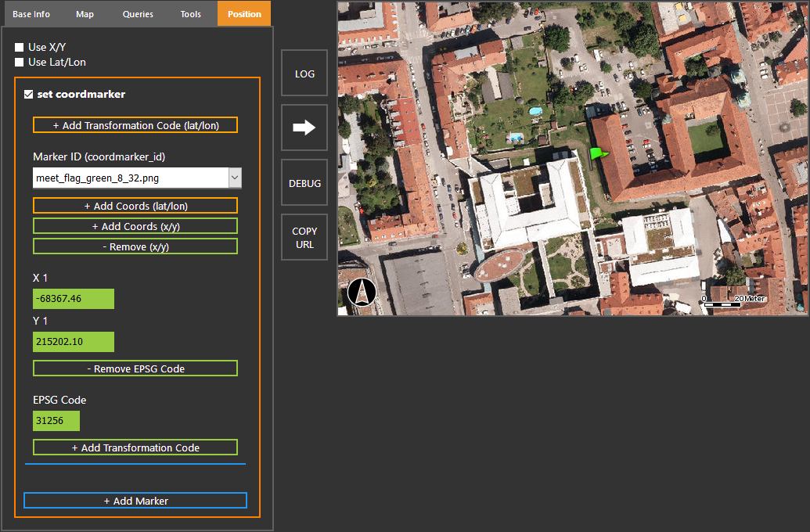
Task: Click the - Remove EPSG Code button
Action: point(135,368)
